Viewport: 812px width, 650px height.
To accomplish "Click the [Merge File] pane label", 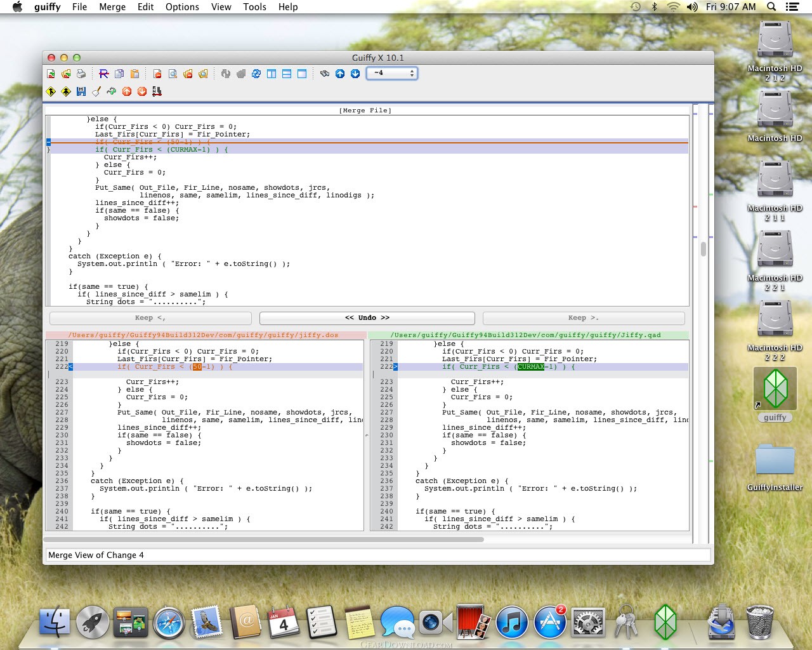I will tap(366, 110).
